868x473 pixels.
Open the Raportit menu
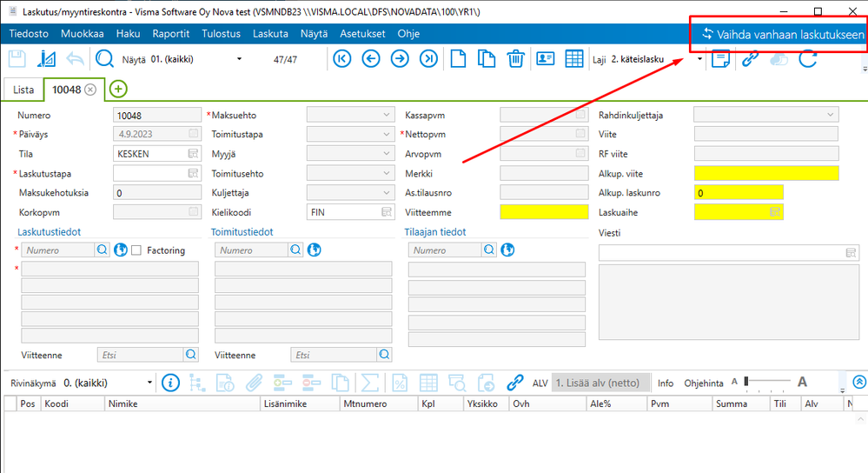[171, 33]
